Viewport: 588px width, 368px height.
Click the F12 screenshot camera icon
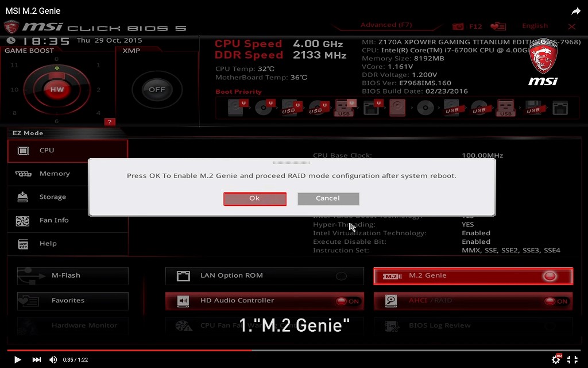(x=457, y=26)
